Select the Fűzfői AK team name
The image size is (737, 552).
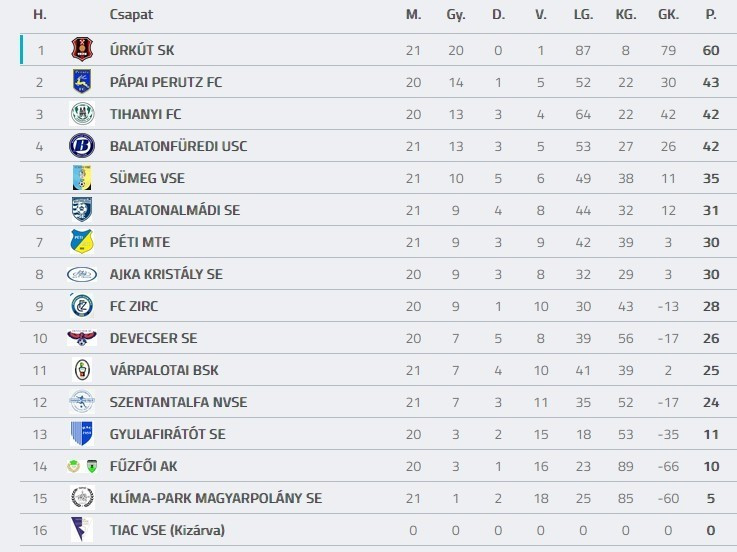(x=143, y=466)
